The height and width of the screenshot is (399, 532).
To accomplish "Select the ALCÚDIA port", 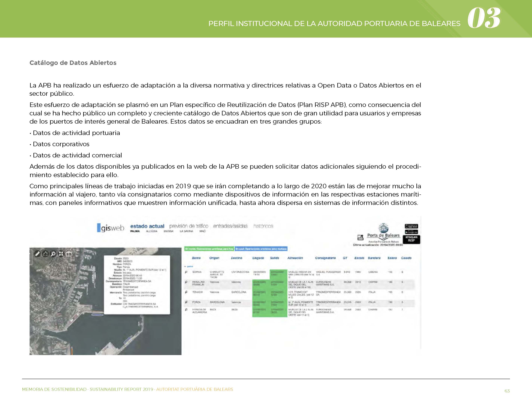I will point(151,231).
